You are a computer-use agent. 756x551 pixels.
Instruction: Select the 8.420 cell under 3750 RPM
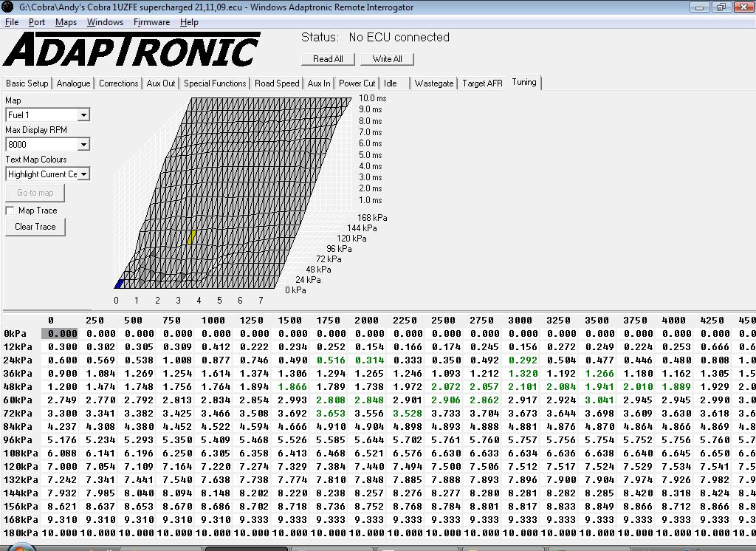(x=638, y=493)
